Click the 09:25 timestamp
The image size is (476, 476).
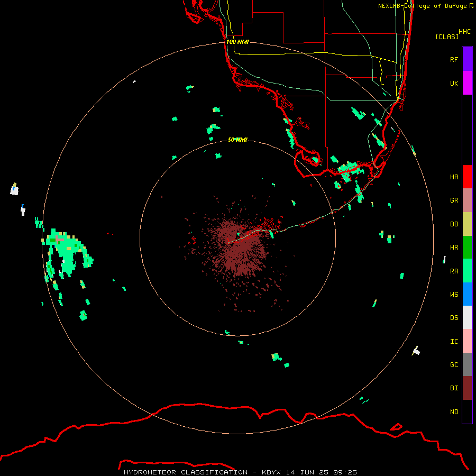point(345,472)
